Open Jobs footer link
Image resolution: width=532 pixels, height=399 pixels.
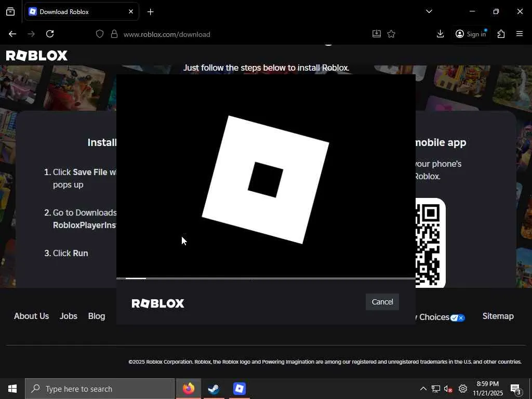(x=69, y=316)
